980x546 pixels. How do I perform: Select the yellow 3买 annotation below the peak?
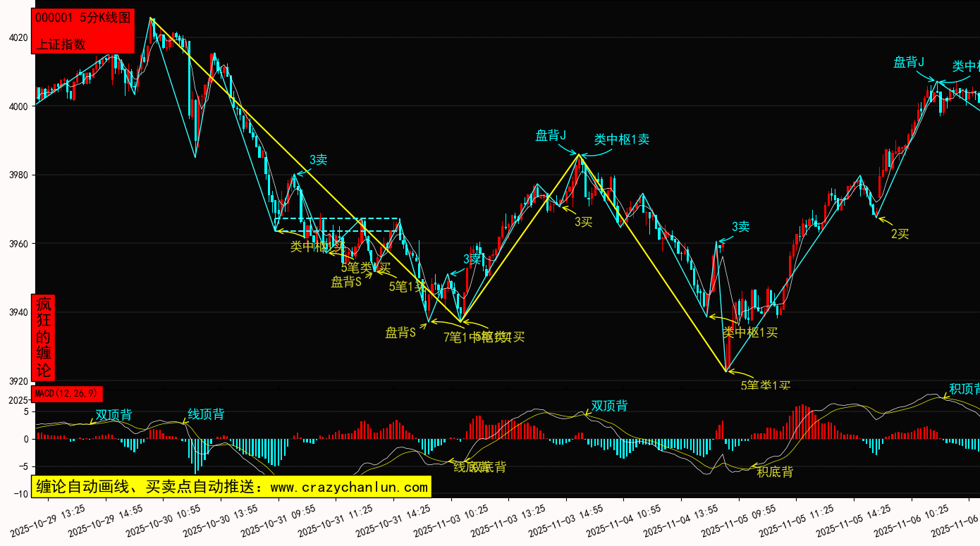pos(583,222)
